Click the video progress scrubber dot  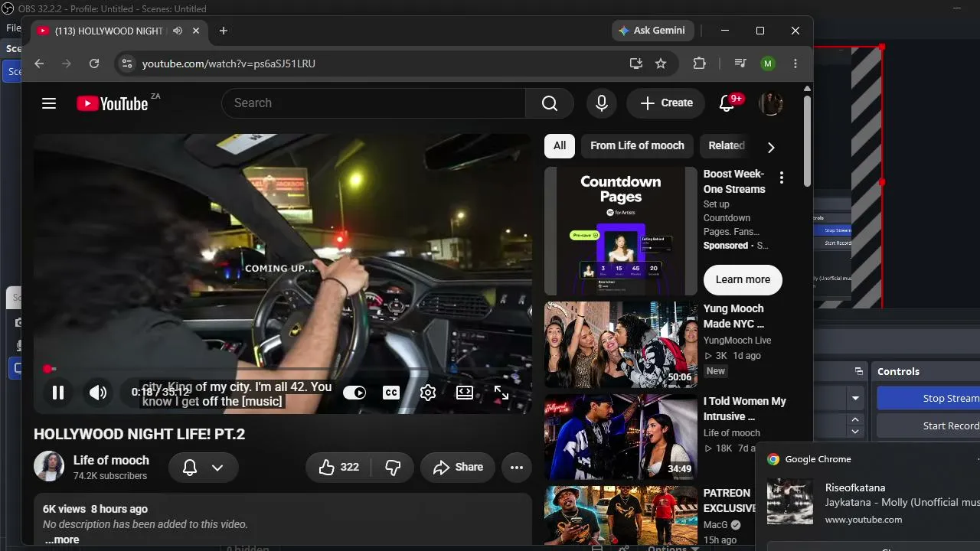[47, 369]
